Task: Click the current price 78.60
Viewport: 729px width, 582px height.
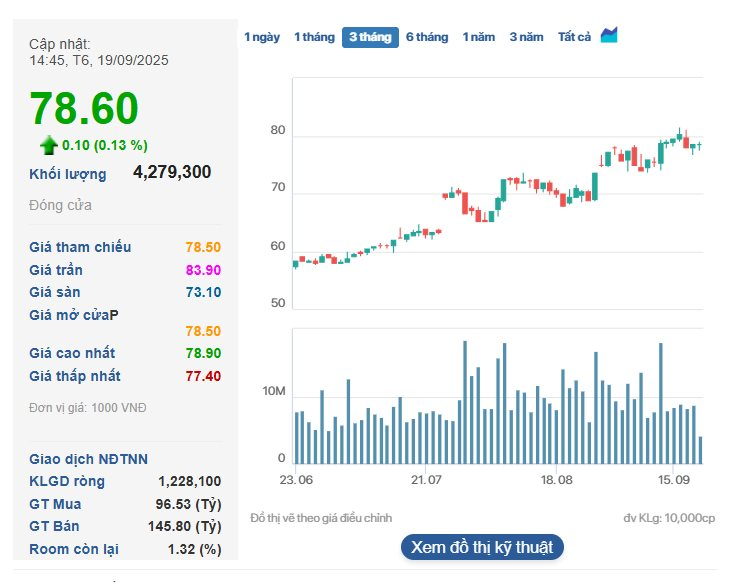Action: [x=84, y=109]
